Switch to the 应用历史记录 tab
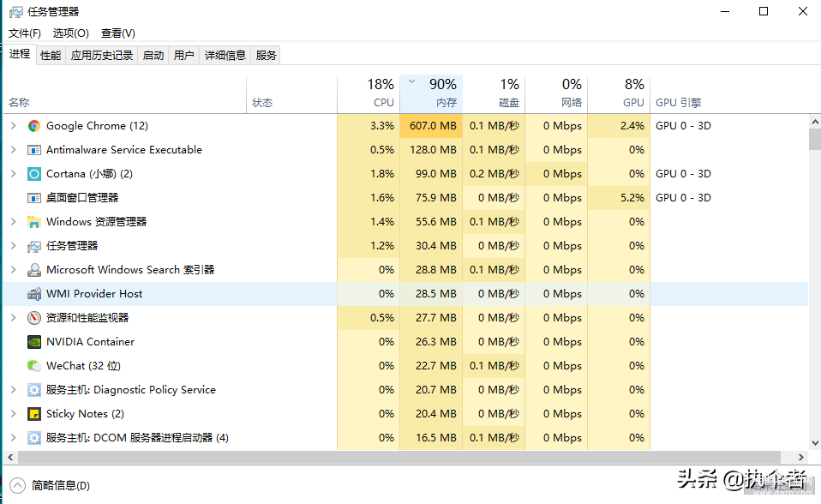Viewport: 821px width, 504px height. click(x=102, y=56)
